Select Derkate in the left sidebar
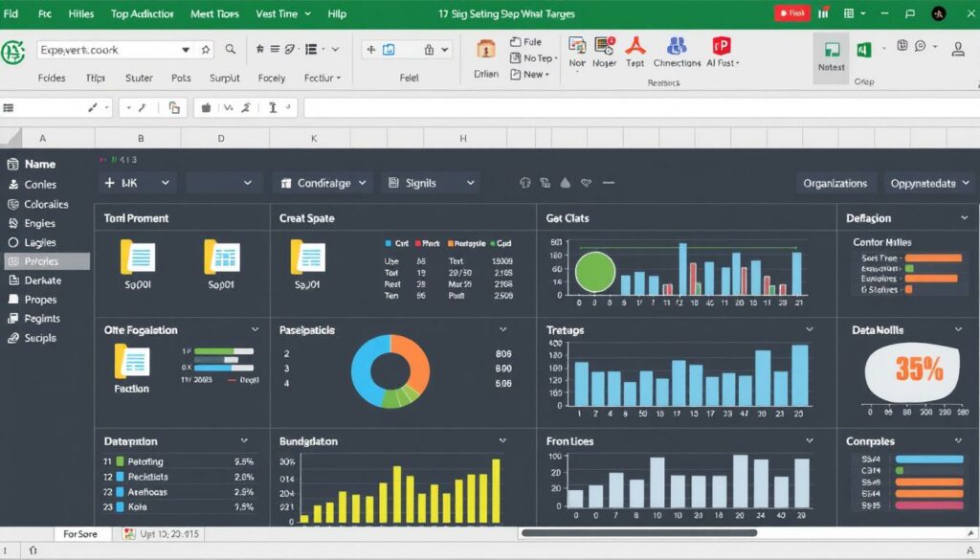Screen dimensions: 980x560 (42, 280)
